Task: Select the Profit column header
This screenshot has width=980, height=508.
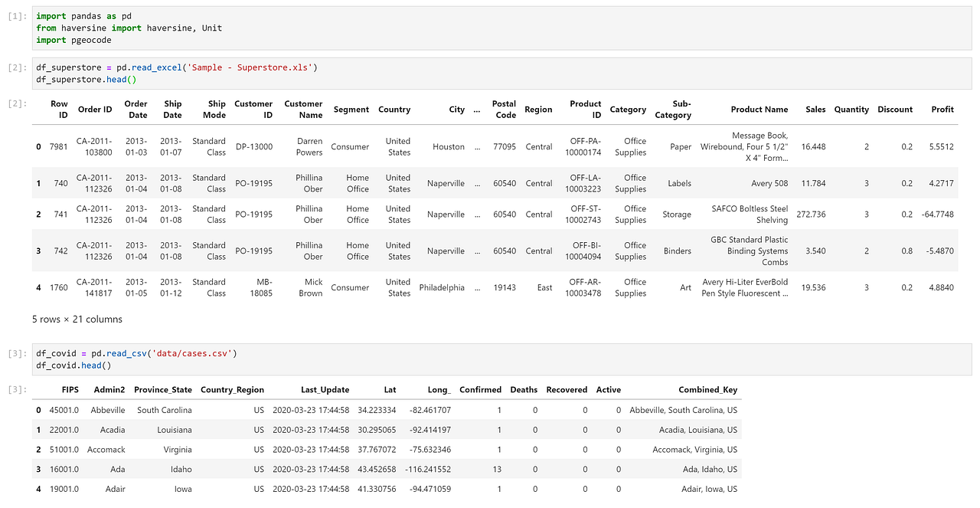Action: 942,110
